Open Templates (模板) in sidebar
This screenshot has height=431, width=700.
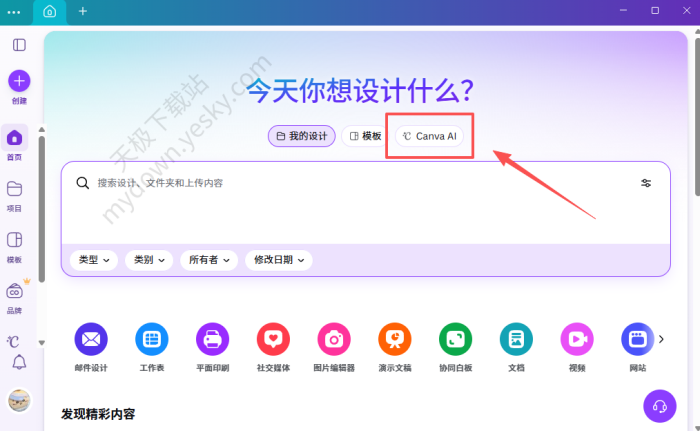tap(14, 240)
